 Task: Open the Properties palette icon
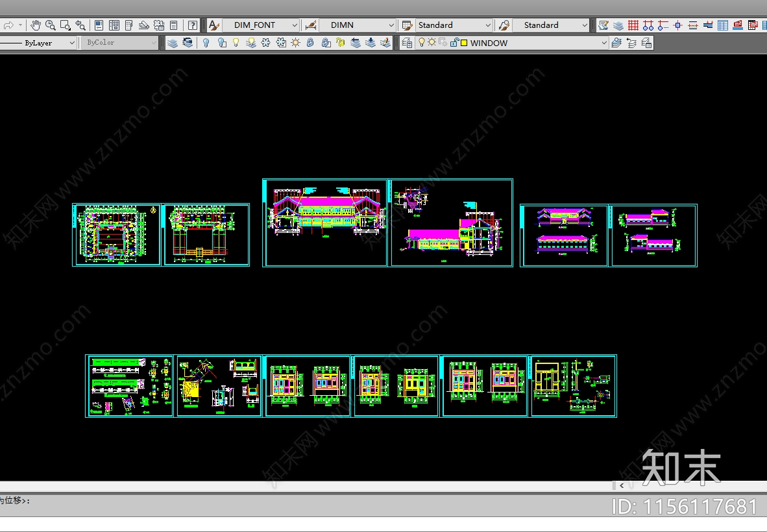[99, 25]
